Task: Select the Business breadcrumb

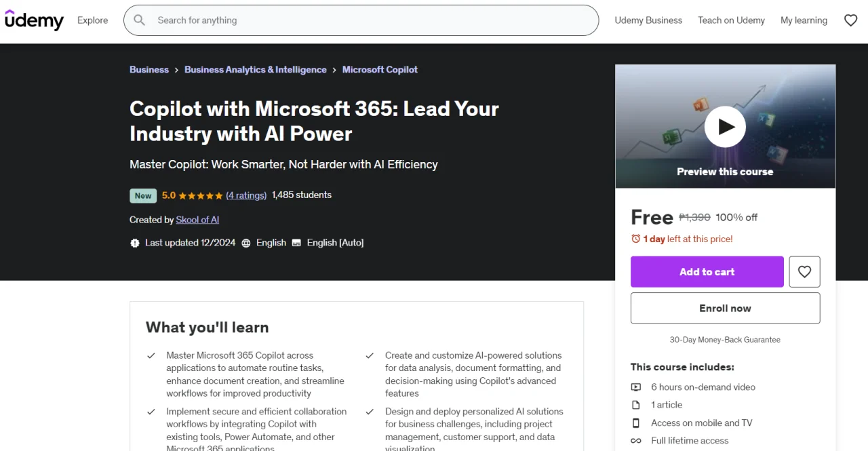Action: [x=149, y=70]
